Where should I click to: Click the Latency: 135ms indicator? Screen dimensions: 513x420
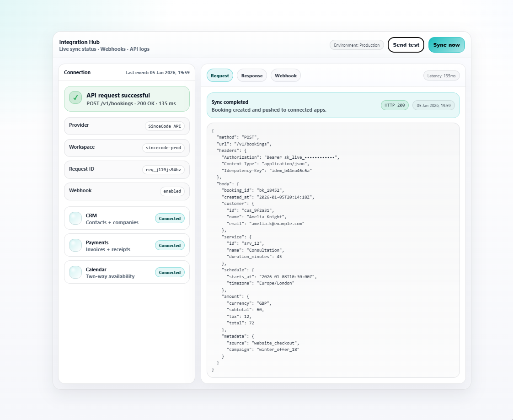pyautogui.click(x=441, y=75)
